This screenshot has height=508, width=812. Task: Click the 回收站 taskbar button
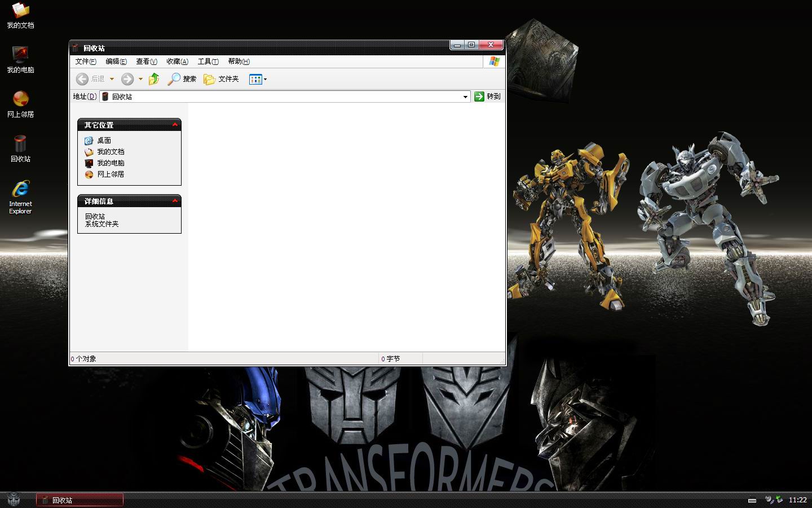80,500
